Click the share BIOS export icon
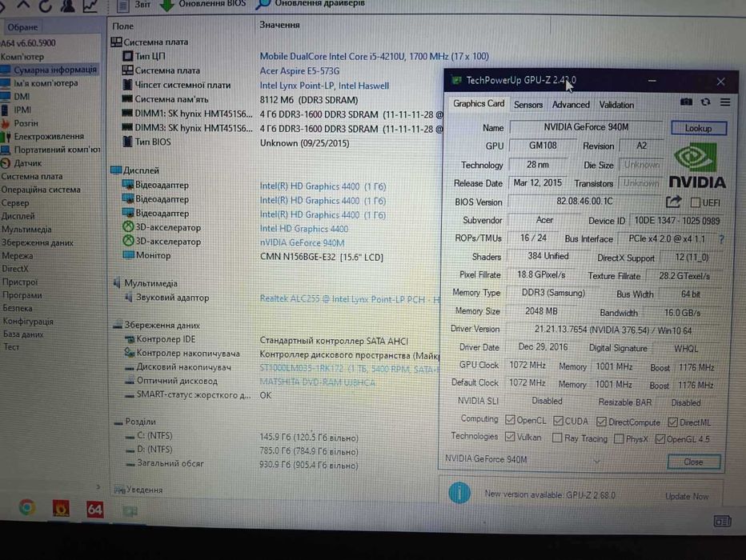 point(673,202)
